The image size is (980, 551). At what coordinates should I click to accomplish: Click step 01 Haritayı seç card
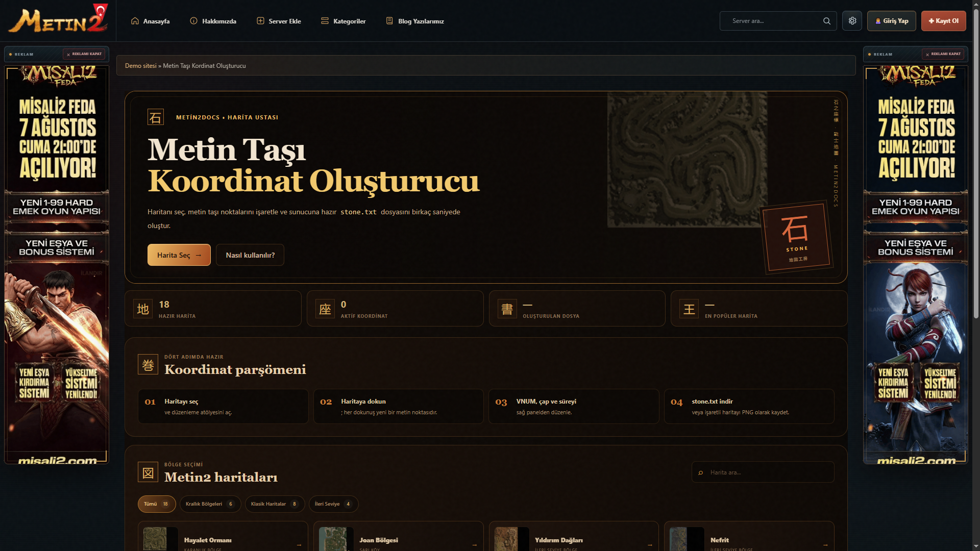(x=223, y=407)
